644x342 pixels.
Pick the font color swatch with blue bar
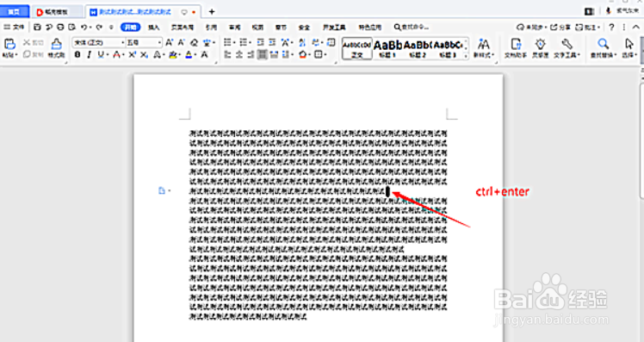[189, 54]
